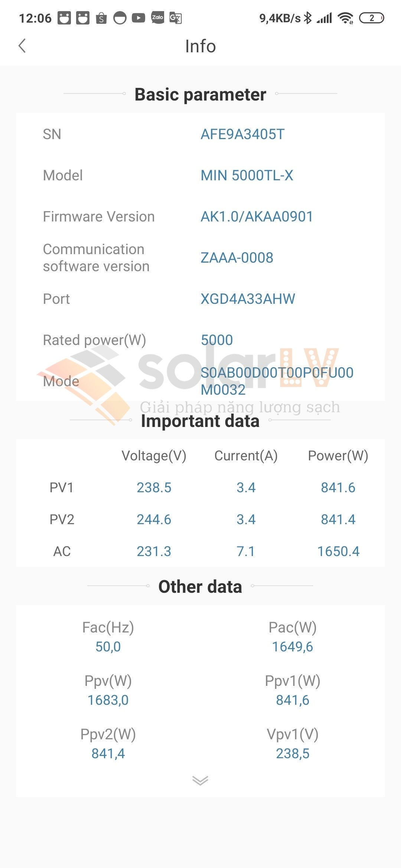The image size is (401, 868).
Task: Tap the Google Translate status icon
Action: pos(175,18)
